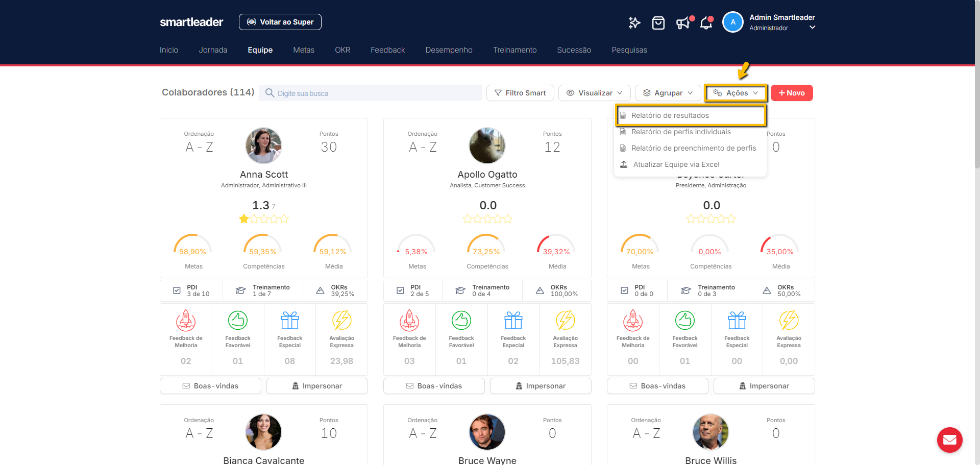Click Anna Scott's OKRs triangle icon
The height and width of the screenshot is (465, 980).
pos(320,290)
